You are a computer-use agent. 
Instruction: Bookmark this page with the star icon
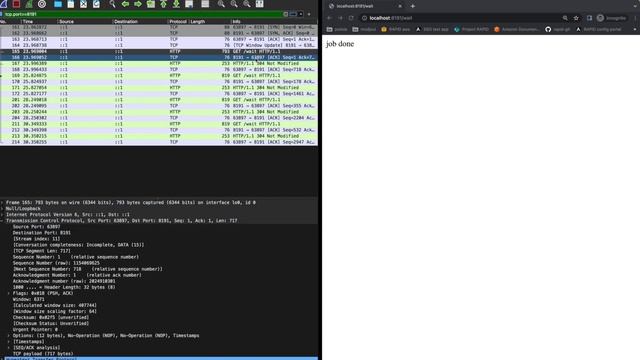coord(576,18)
